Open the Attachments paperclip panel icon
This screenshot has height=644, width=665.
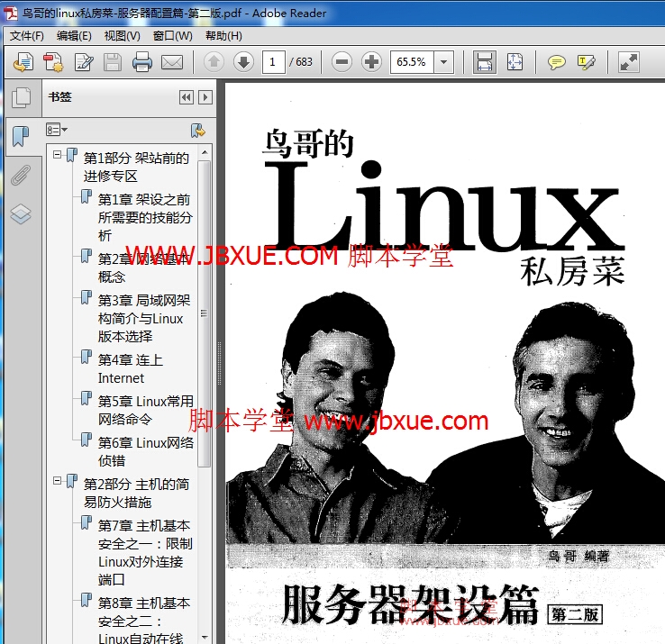coord(21,175)
